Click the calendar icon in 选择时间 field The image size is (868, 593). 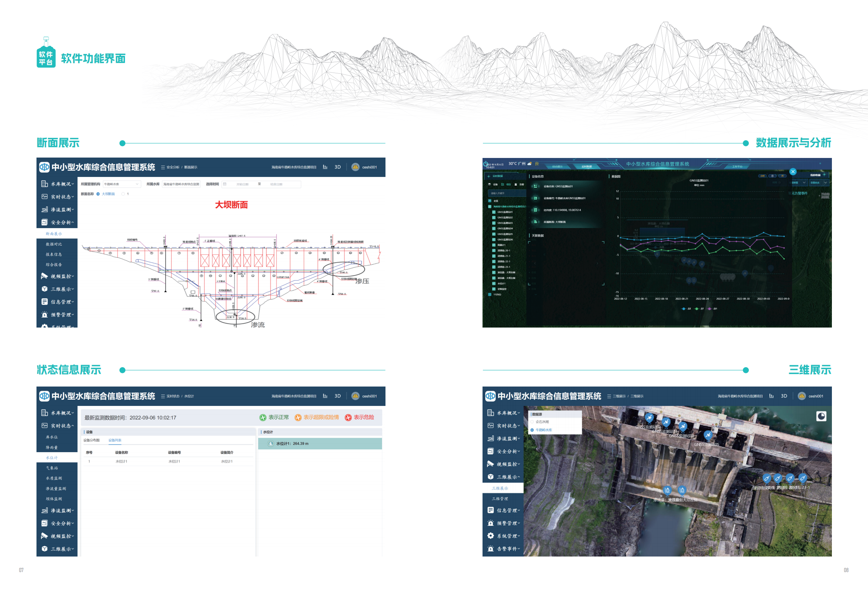[225, 184]
